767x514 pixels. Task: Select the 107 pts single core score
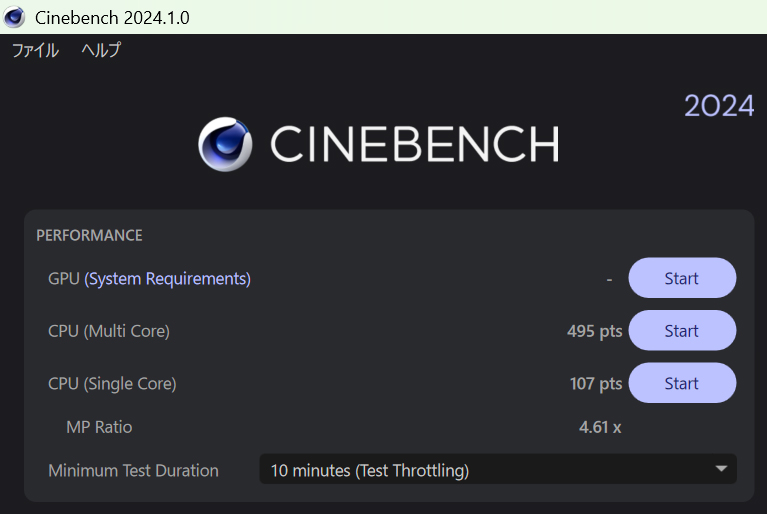[x=596, y=383]
